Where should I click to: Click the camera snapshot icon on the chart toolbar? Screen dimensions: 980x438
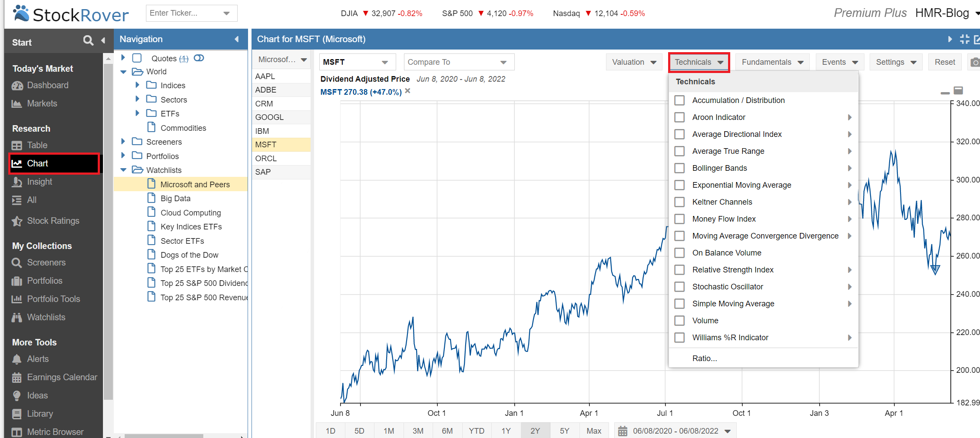pos(975,62)
